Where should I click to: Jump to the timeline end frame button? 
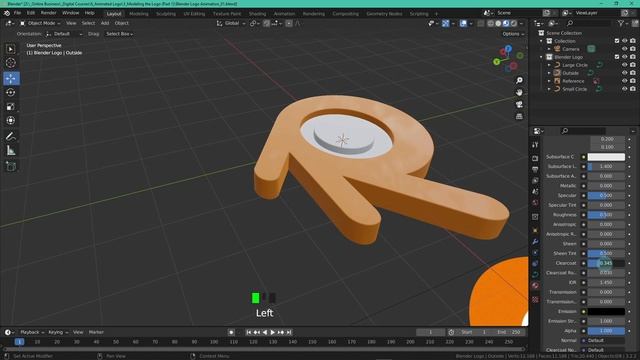(x=289, y=332)
